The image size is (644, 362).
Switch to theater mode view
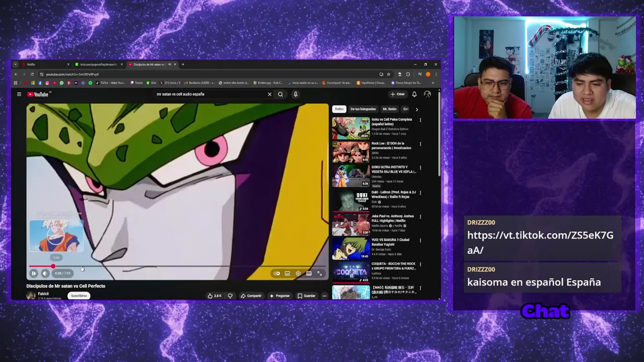(x=309, y=274)
